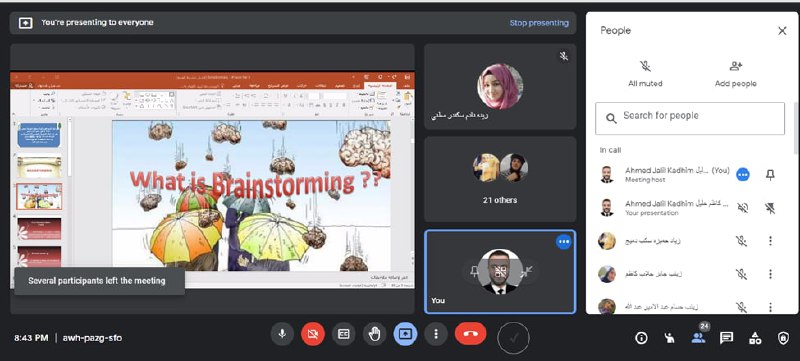The height and width of the screenshot is (361, 800).
Task: Open blue options for Ahmed Jalil Kadhim (You)
Action: tap(743, 175)
